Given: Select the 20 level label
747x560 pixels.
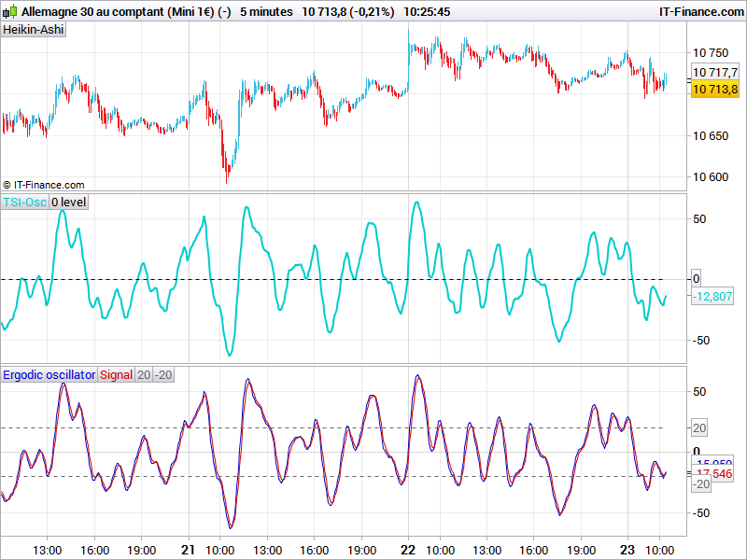Looking at the screenshot, I should [144, 375].
